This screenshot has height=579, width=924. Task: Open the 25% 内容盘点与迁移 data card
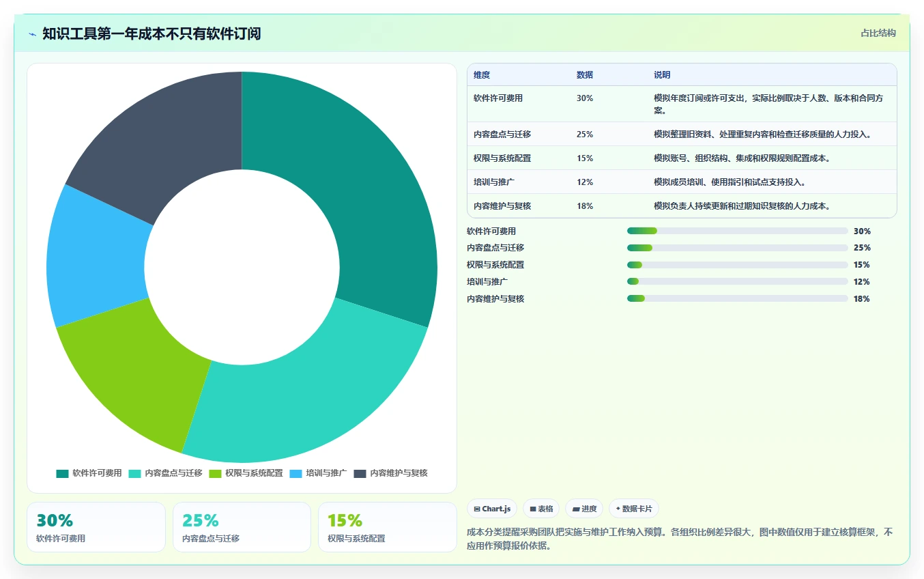coord(242,527)
